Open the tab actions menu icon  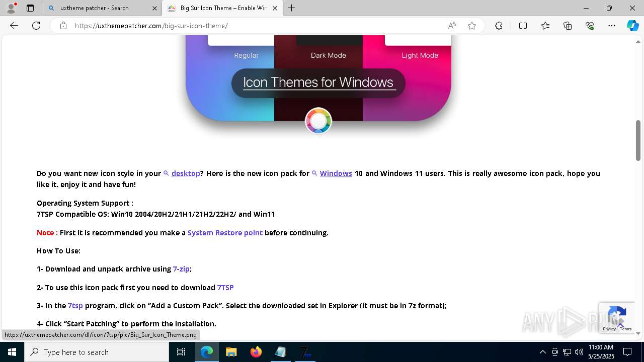30,8
